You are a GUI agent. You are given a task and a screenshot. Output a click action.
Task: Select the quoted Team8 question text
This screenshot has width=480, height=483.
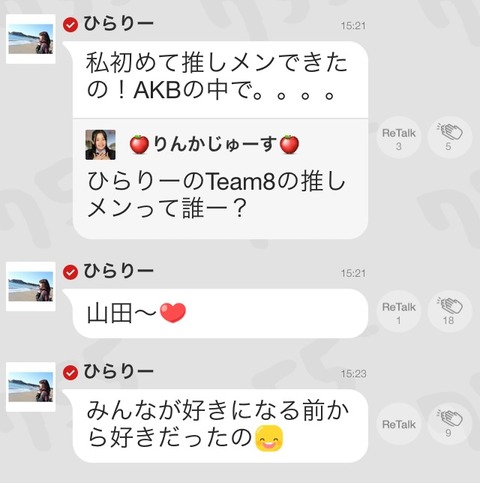pyautogui.click(x=217, y=195)
